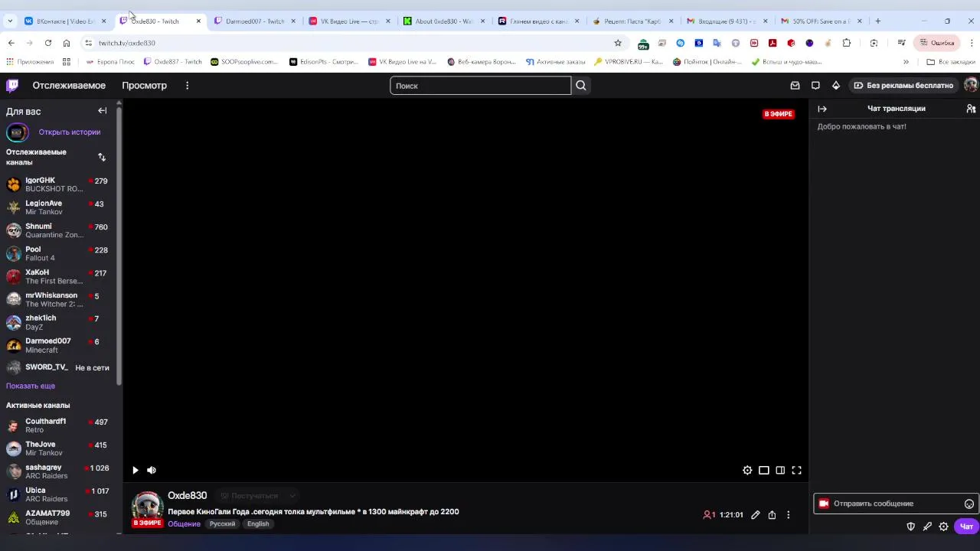
Task: Focus the Отправить сообщение chat input
Action: tap(896, 504)
